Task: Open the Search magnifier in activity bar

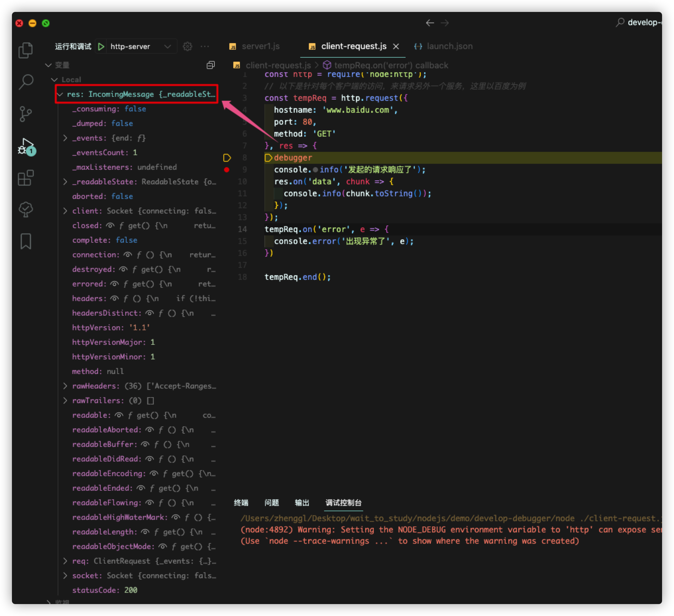Action: click(x=26, y=82)
